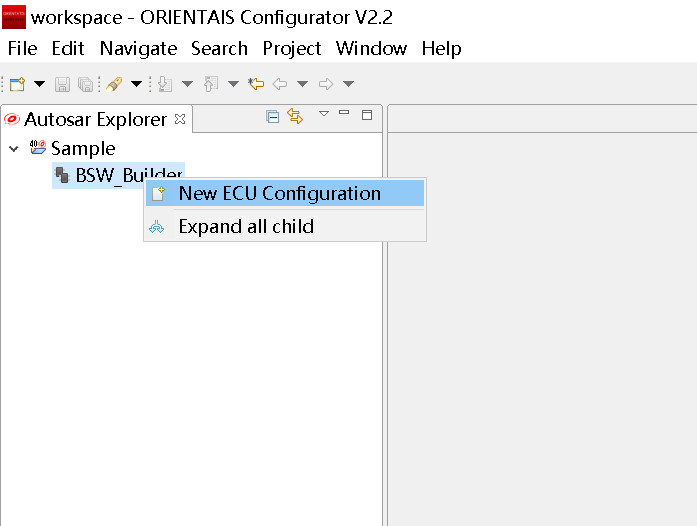Click the Back navigation arrow
The width and height of the screenshot is (697, 526).
pyautogui.click(x=280, y=84)
